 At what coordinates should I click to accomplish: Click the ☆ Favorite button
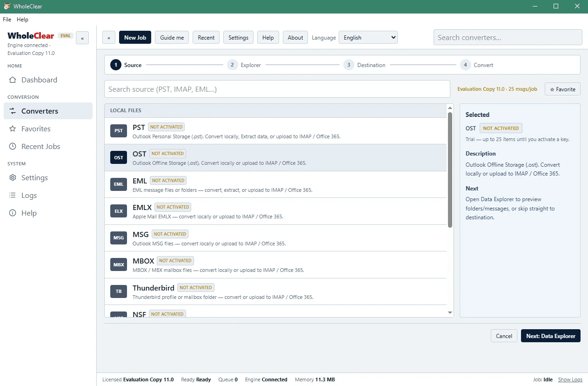562,89
